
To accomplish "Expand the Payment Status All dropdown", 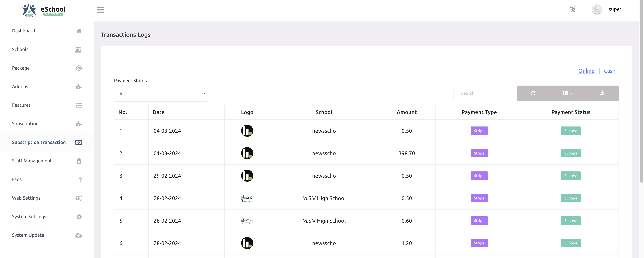I will (x=161, y=94).
